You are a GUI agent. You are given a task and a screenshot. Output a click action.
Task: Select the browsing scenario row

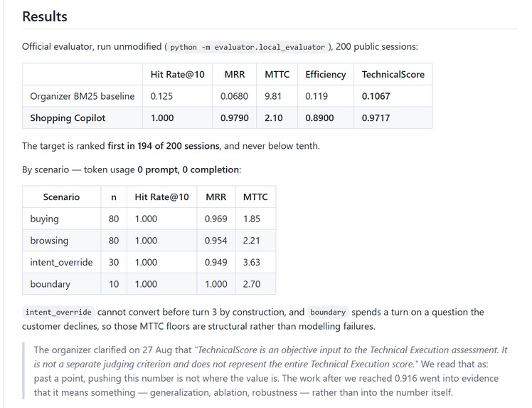point(149,240)
